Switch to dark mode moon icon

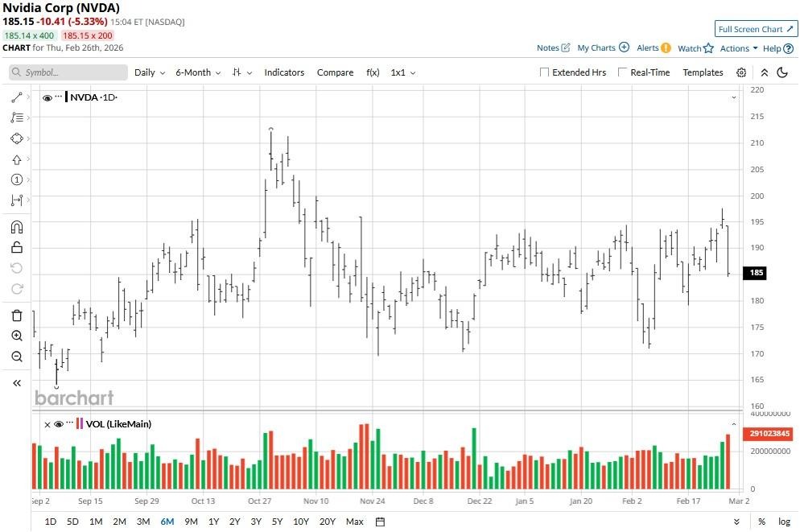point(782,72)
